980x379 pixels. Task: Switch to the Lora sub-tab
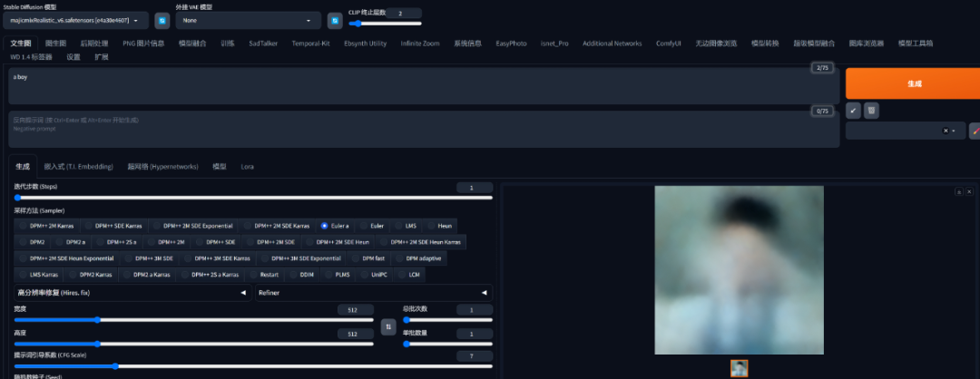coord(247,166)
